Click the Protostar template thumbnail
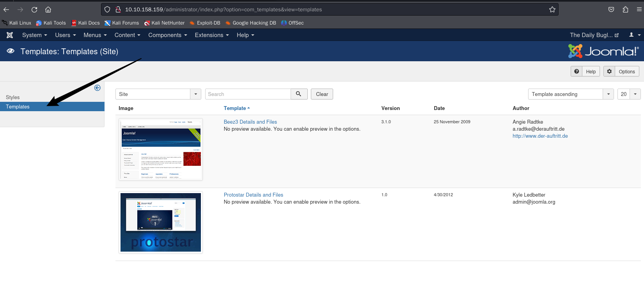The image size is (644, 300). (161, 222)
